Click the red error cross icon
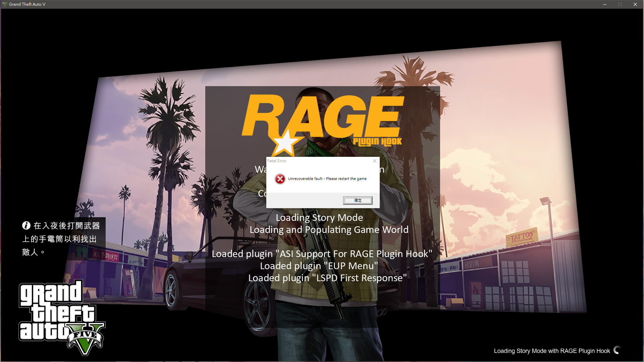Viewport: 644px width, 362px height. pos(280,179)
